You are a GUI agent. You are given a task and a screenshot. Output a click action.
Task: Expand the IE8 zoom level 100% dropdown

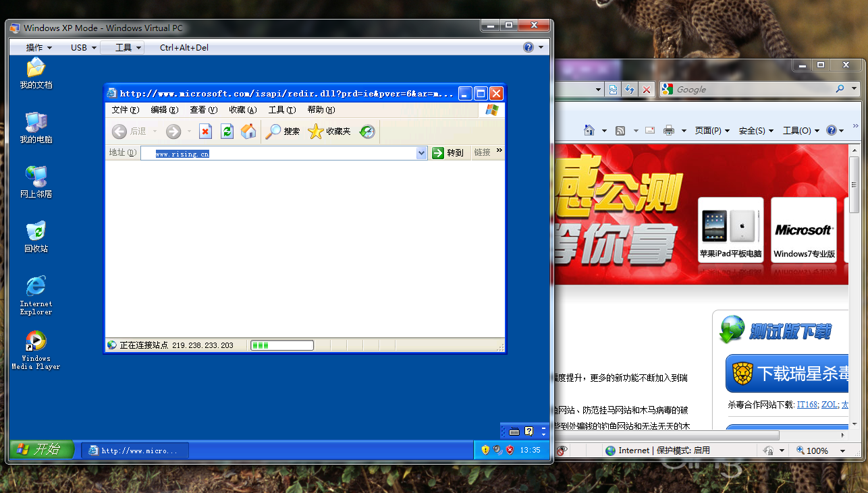842,451
